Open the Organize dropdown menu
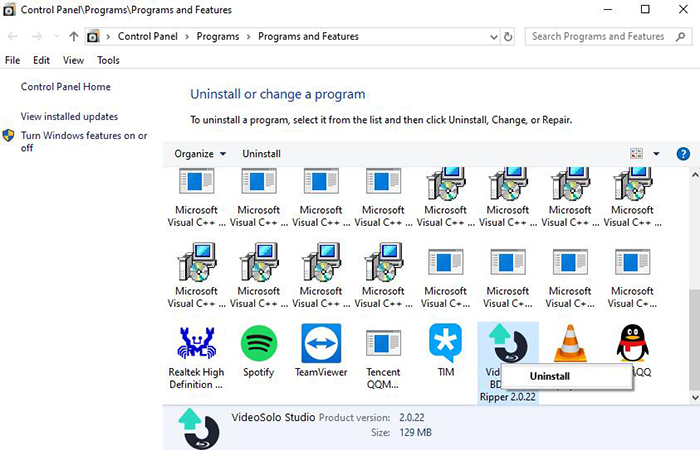 click(200, 154)
